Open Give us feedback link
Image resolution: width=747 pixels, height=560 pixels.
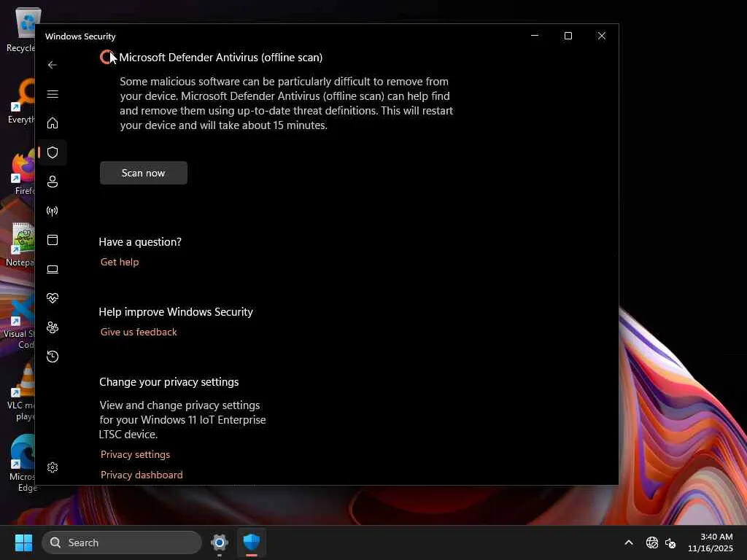(x=139, y=332)
